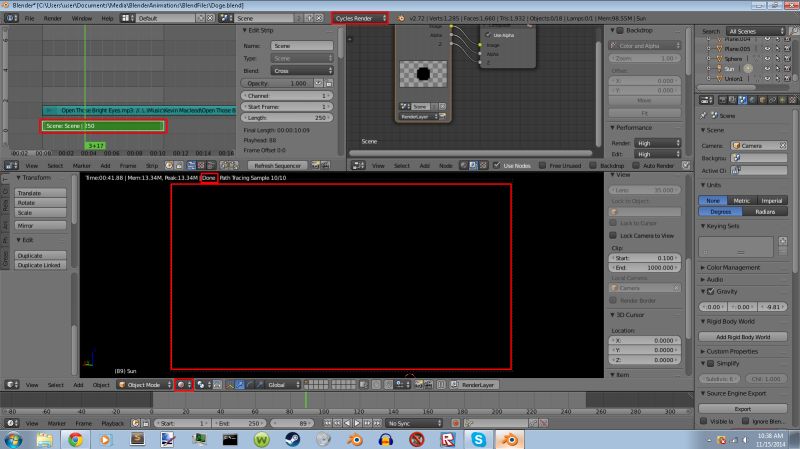The image size is (800, 449).
Task: Jump to last frame in timeline
Action: 377,423
